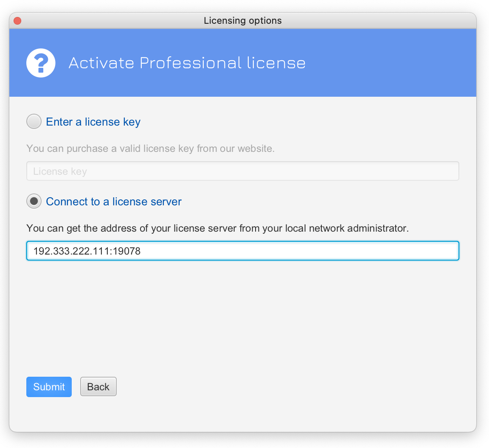Click the network administrator hint text
Viewport: 489px width, 448px height.
[217, 228]
